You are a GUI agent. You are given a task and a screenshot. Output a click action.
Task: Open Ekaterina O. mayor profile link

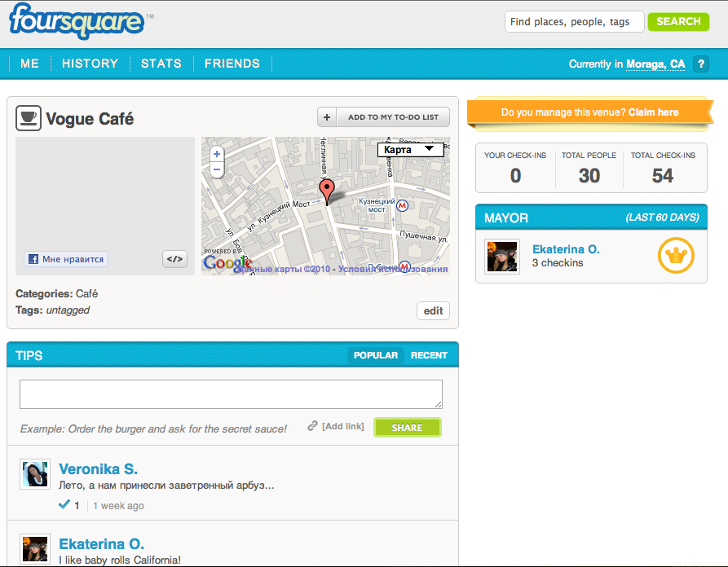(566, 249)
